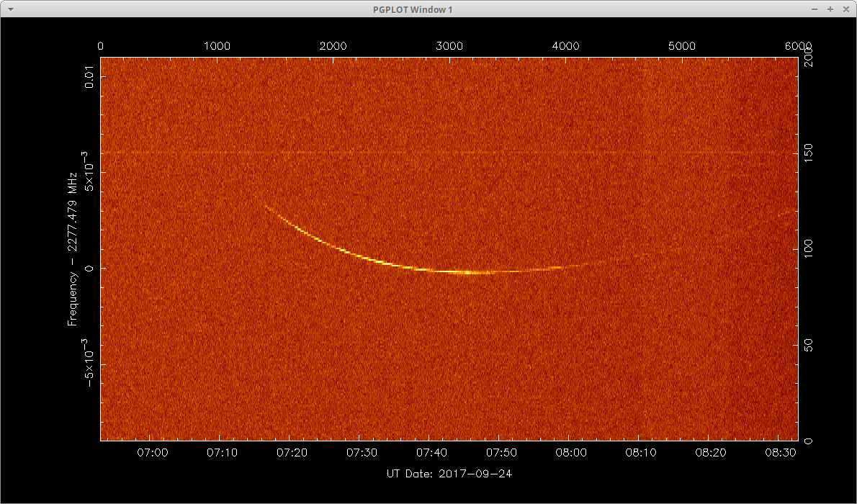Click the UT Date: 2017-09-24 label
Viewport: 857px width, 504px height.
[x=449, y=473]
